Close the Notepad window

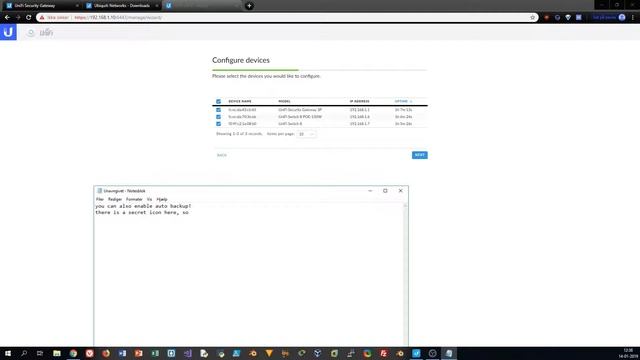[400, 191]
